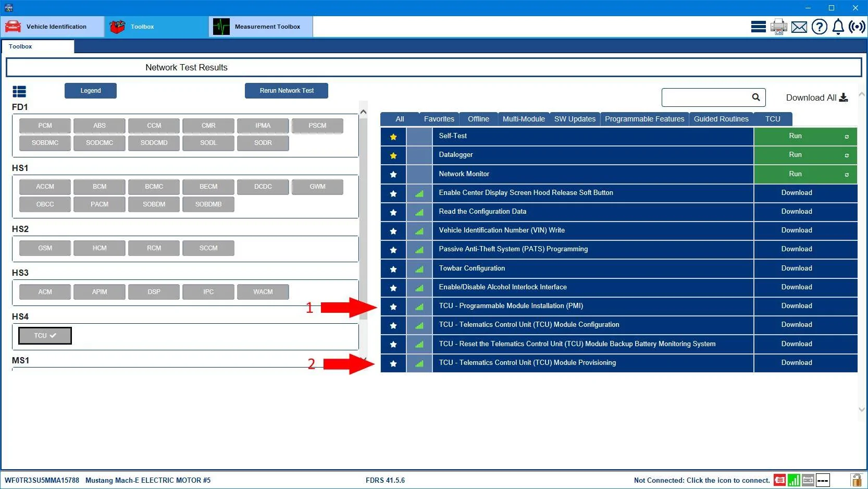868x489 pixels.
Task: Toggle favorite star for VIN Write
Action: pos(393,231)
